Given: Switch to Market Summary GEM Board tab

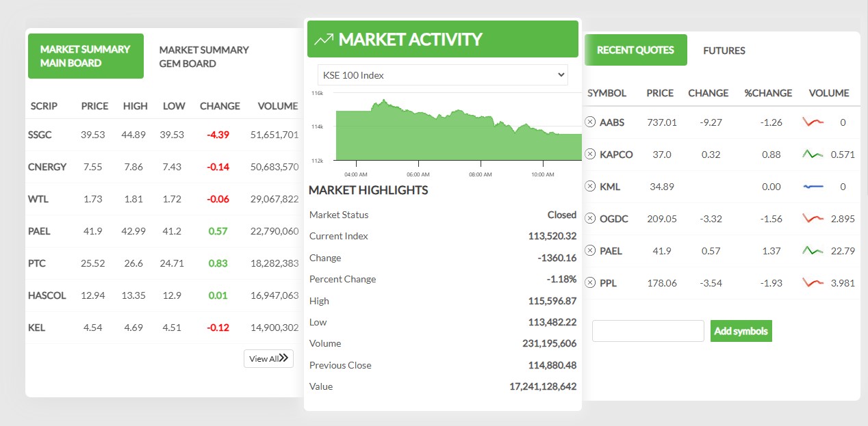Looking at the screenshot, I should (204, 57).
